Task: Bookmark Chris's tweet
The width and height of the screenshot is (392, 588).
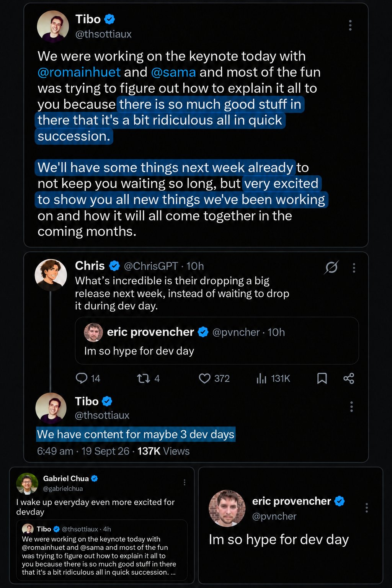Action: [322, 379]
